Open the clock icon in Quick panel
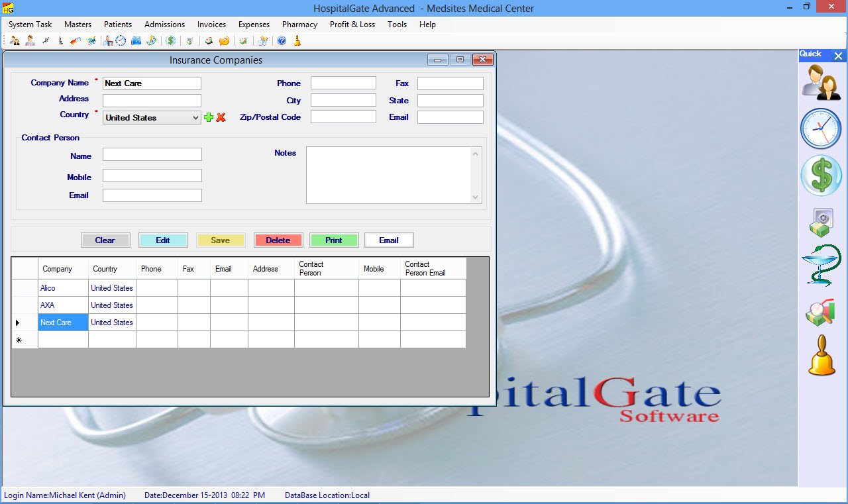 (821, 128)
